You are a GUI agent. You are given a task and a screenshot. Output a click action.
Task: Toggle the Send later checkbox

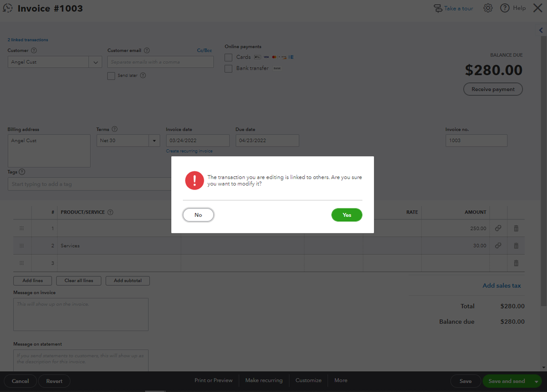click(111, 76)
